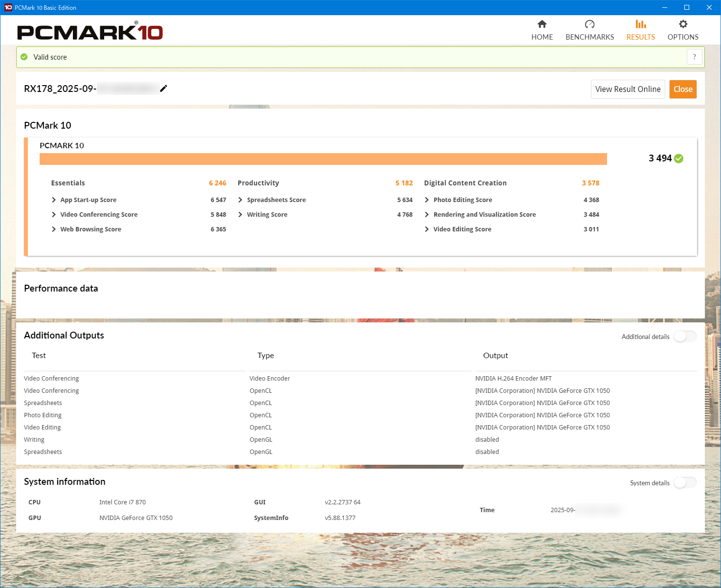
Task: Click the green valid score checkmark icon
Action: point(24,57)
